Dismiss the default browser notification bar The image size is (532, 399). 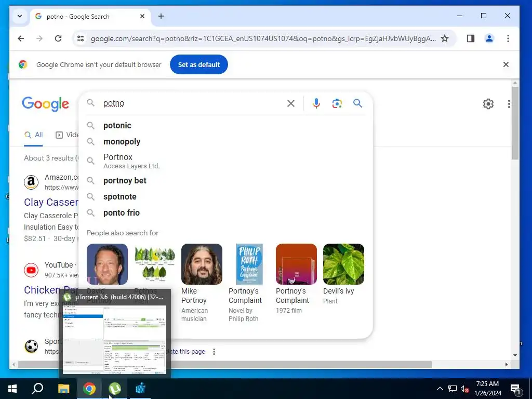[x=506, y=64]
